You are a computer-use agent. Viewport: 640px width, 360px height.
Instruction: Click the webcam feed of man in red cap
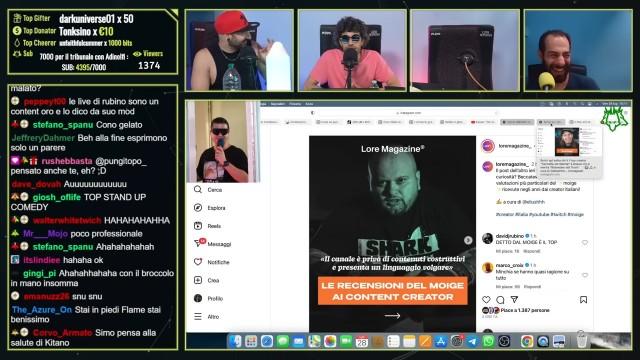click(239, 50)
